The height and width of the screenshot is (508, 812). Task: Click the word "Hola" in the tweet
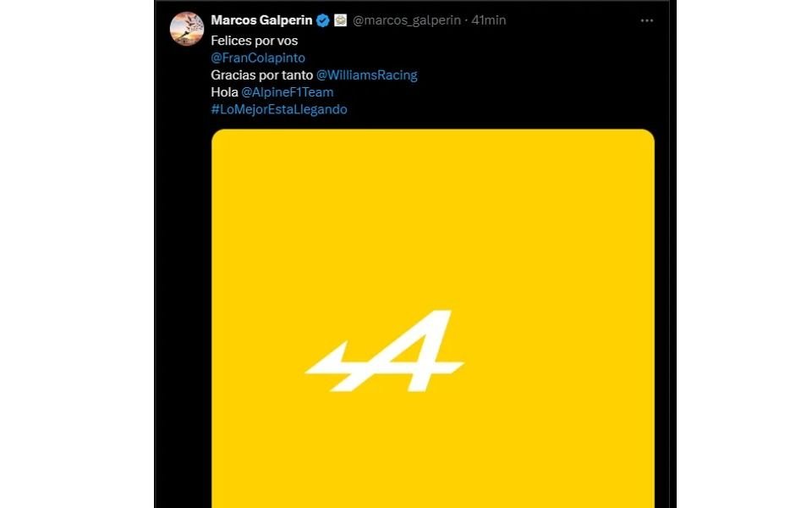224,91
